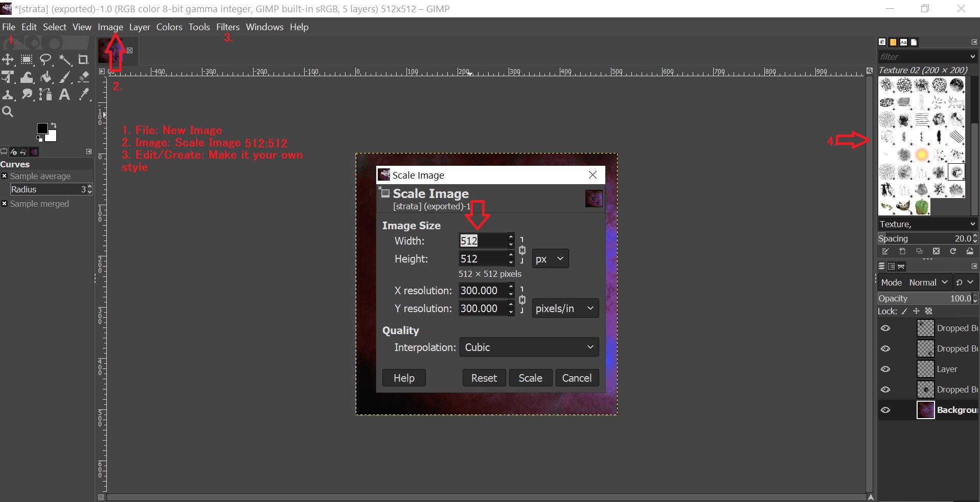Pick the Paths tool

tap(46, 95)
